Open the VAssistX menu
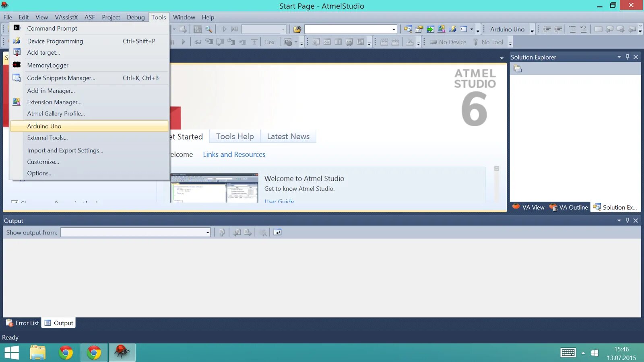Image resolution: width=644 pixels, height=362 pixels. pyautogui.click(x=66, y=17)
